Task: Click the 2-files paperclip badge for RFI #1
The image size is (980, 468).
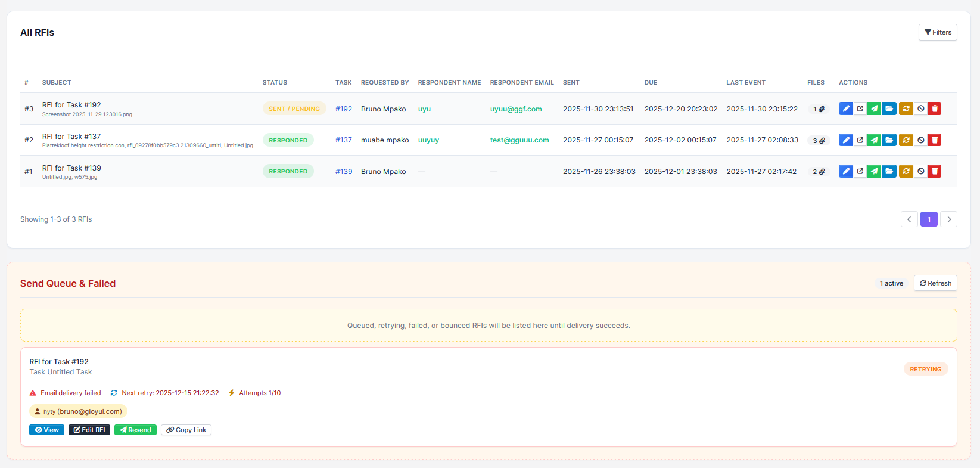Action: pos(819,172)
